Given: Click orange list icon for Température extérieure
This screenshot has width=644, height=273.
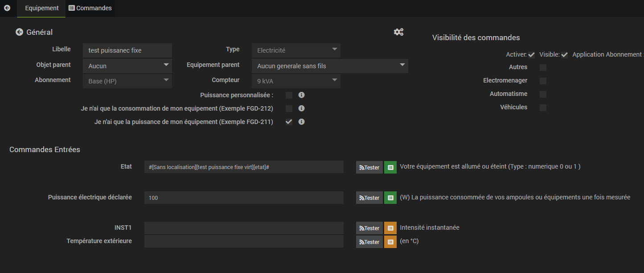Looking at the screenshot, I should [x=390, y=242].
